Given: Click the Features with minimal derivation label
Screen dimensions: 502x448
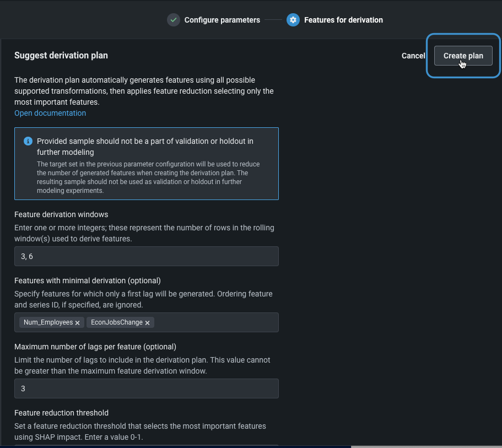Looking at the screenshot, I should [88, 280].
